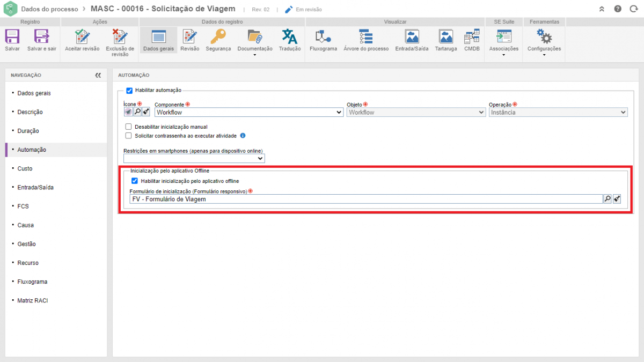The height and width of the screenshot is (362, 644).
Task: Enable Desabilitar inicialização manual checkbox
Action: coord(128,127)
